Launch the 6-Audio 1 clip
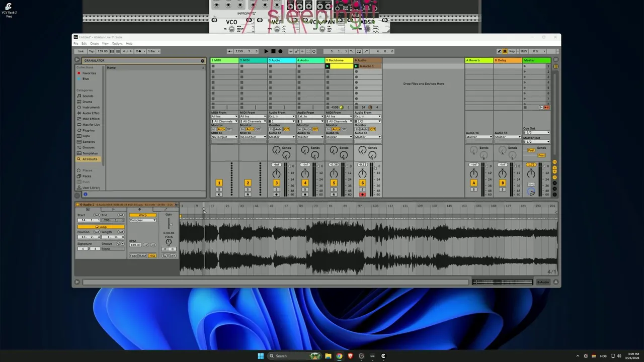The width and height of the screenshot is (644, 362). 357,66
